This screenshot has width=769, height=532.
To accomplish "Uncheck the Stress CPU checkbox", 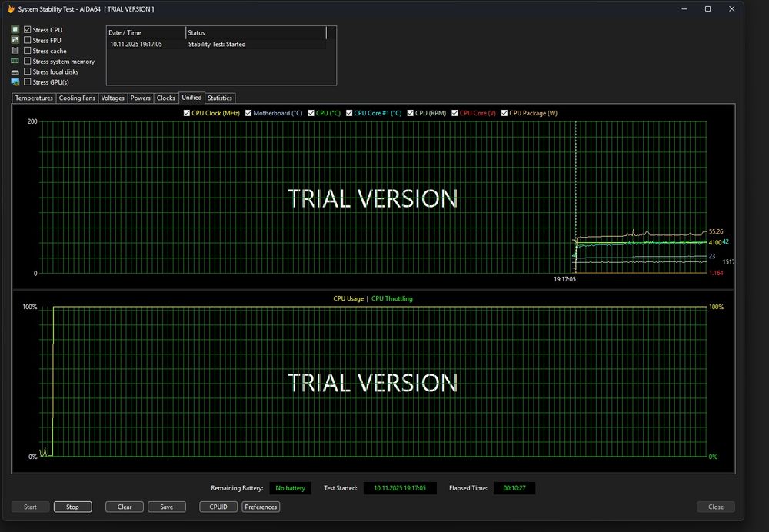I will click(28, 29).
